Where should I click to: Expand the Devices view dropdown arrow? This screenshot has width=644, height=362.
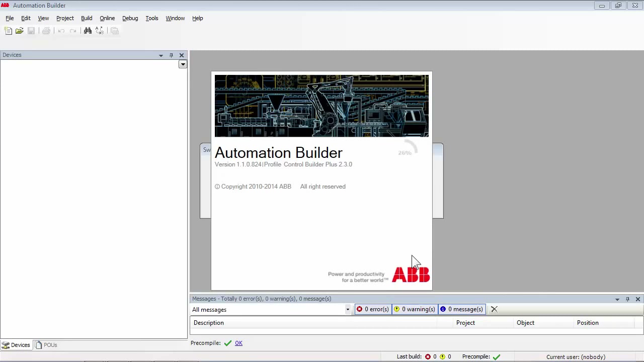(x=183, y=64)
